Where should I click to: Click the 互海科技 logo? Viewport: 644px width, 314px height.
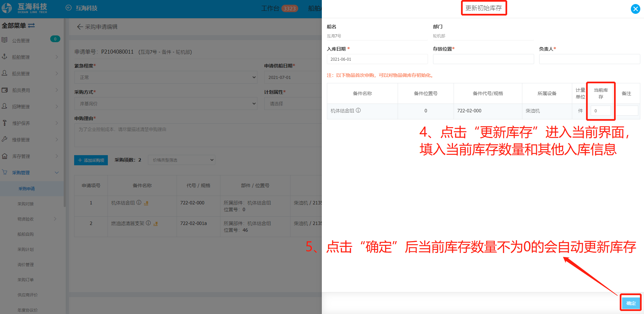click(24, 8)
